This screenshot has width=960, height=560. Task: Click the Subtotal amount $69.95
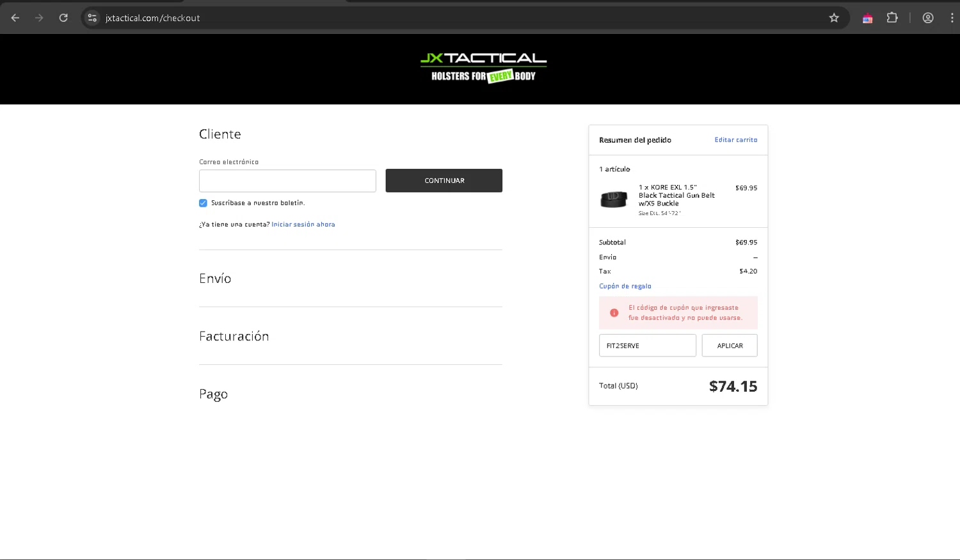click(746, 243)
